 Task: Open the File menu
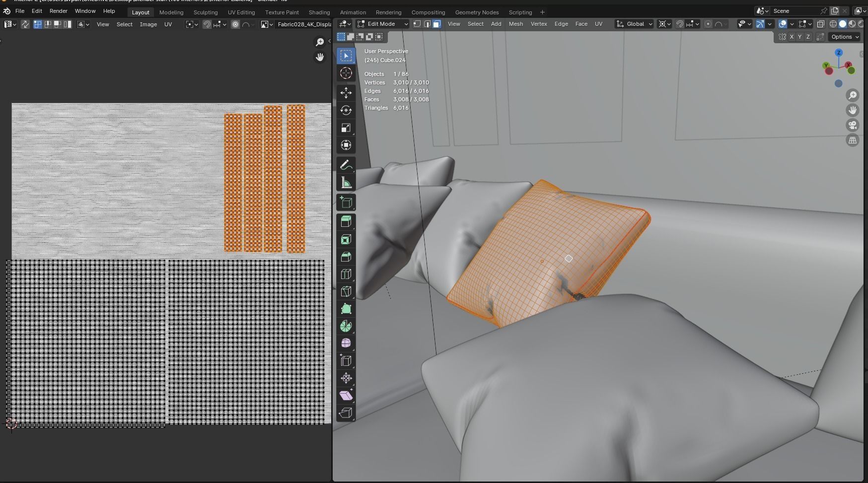pyautogui.click(x=20, y=11)
